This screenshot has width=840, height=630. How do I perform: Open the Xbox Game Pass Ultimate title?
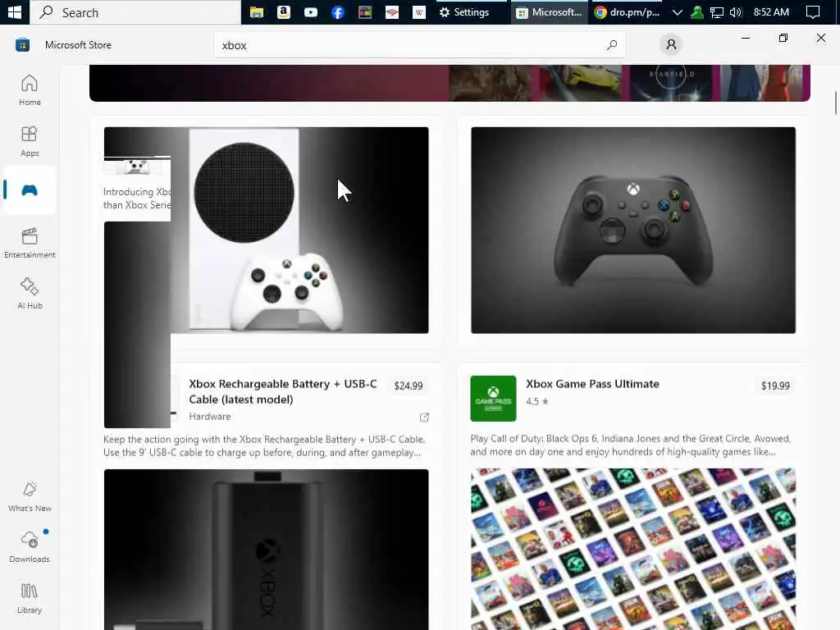point(592,384)
